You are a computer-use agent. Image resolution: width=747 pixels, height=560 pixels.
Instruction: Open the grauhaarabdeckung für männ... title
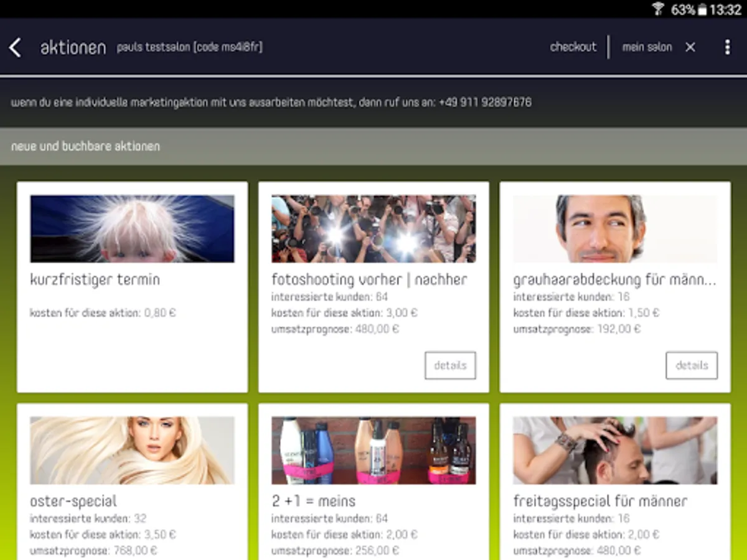pos(614,280)
